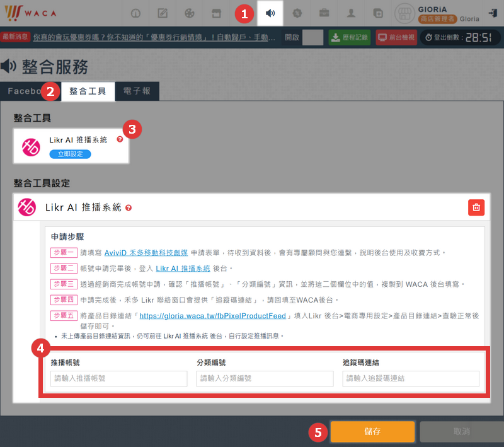
Task: Open the discount badge icon in navigation
Action: click(x=297, y=13)
